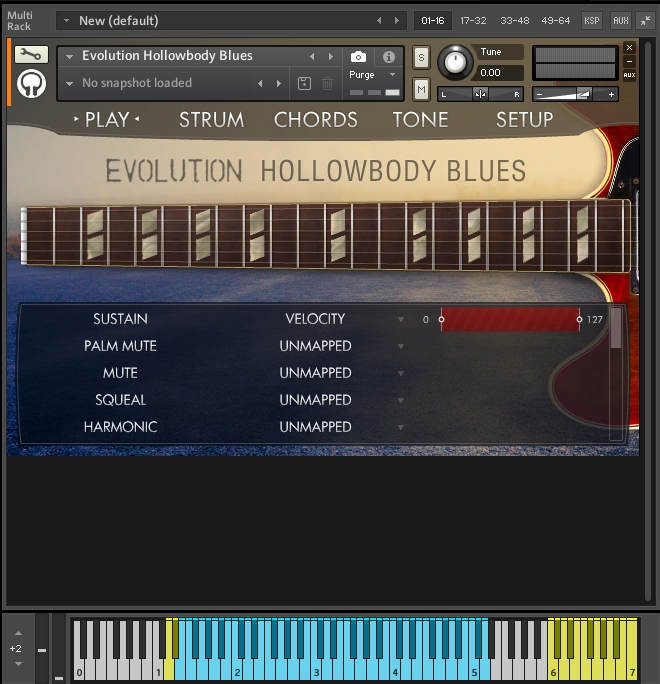The height and width of the screenshot is (684, 660).
Task: Close the instrument with the X button
Action: [x=629, y=48]
